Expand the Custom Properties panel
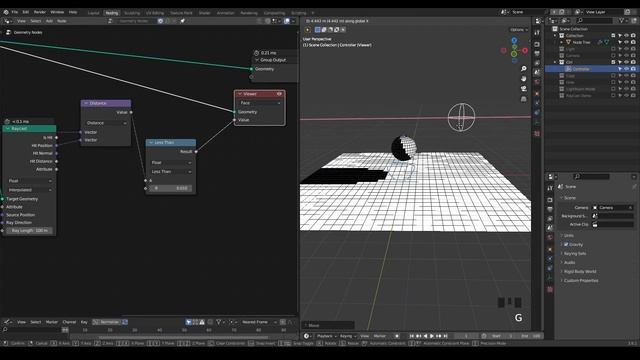The image size is (640, 360). pos(581,280)
